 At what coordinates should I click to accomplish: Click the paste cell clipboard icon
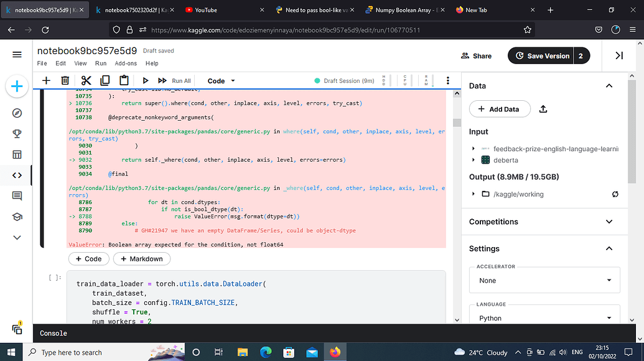(x=124, y=80)
